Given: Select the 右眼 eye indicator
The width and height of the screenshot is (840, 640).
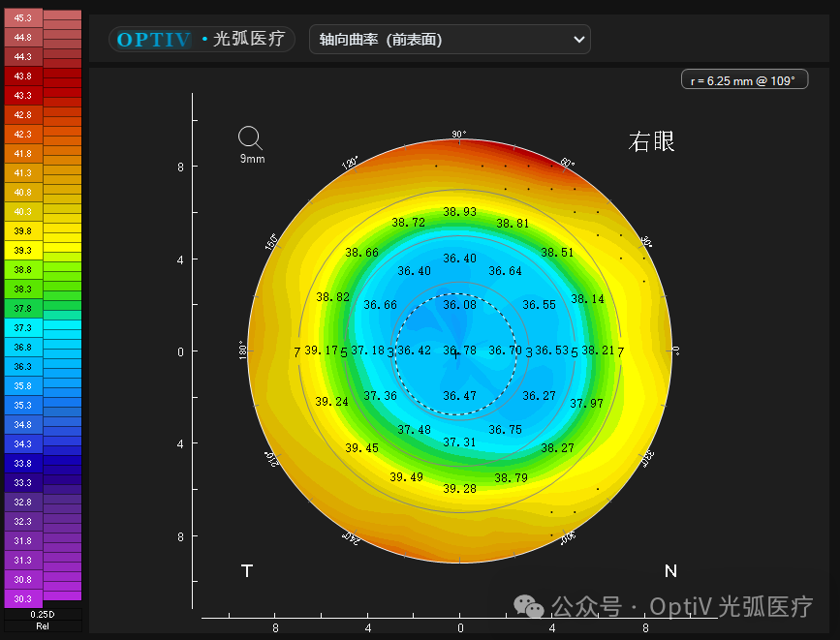Looking at the screenshot, I should pos(650,141).
